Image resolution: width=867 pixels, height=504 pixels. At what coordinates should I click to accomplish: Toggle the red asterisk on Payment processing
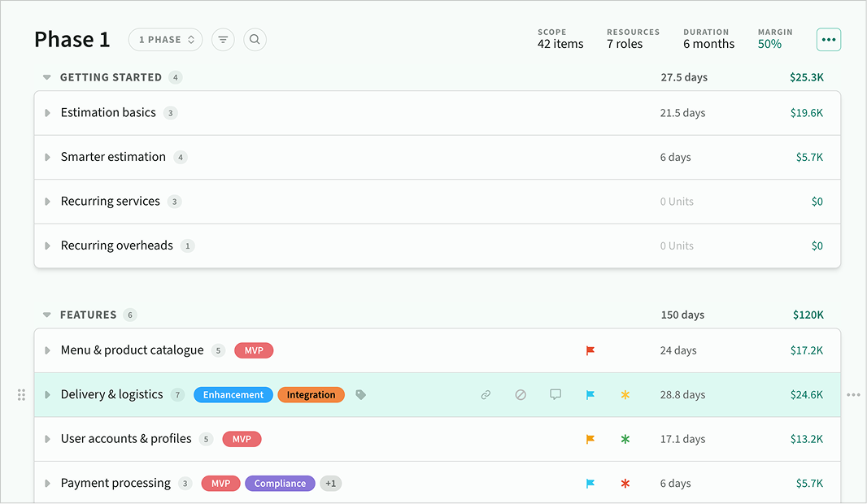coord(625,484)
